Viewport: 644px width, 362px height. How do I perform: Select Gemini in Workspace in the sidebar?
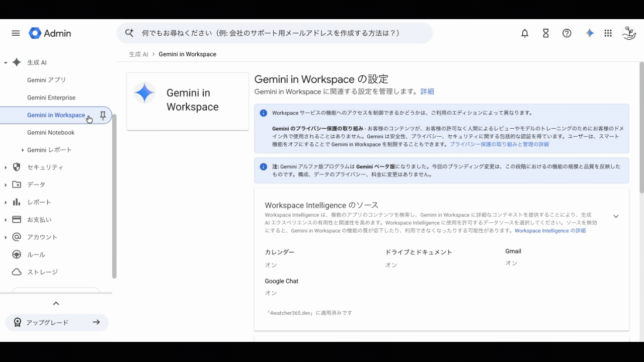(56, 115)
